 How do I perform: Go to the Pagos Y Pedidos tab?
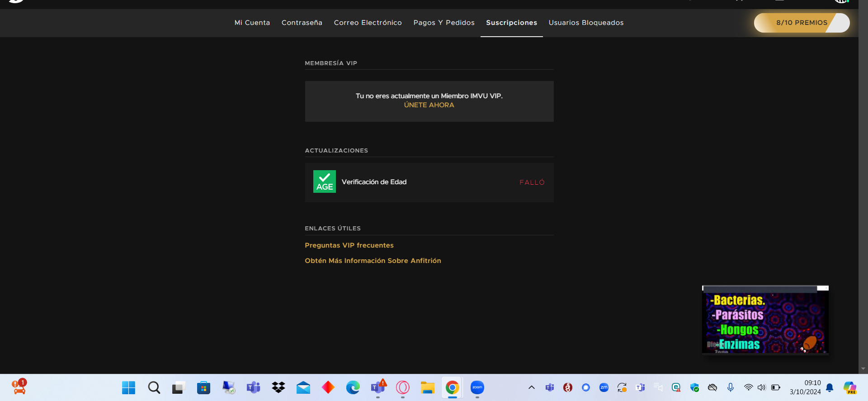(x=444, y=23)
